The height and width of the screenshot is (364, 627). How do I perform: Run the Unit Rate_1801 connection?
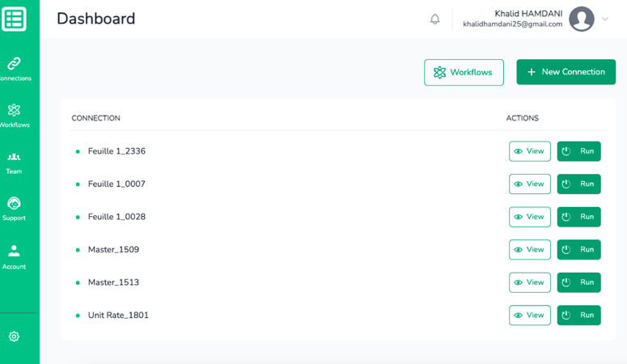tap(578, 315)
